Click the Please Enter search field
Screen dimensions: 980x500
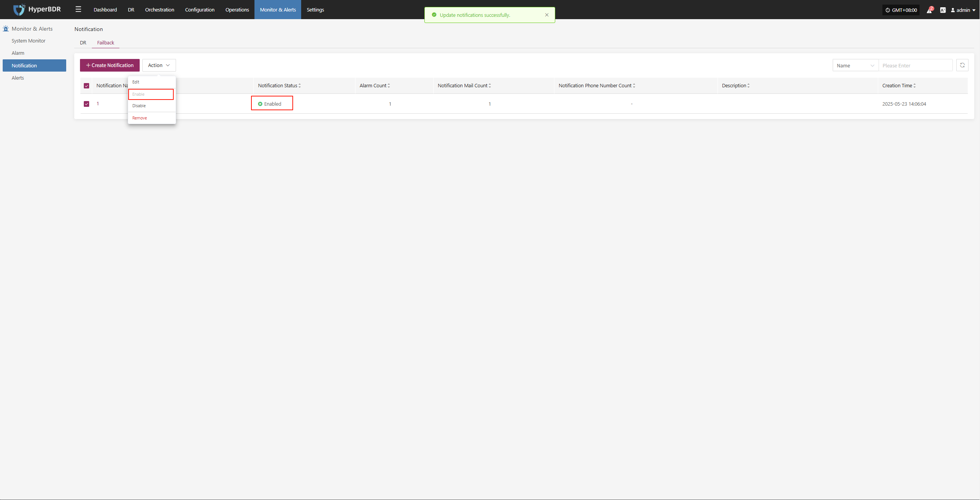point(915,65)
